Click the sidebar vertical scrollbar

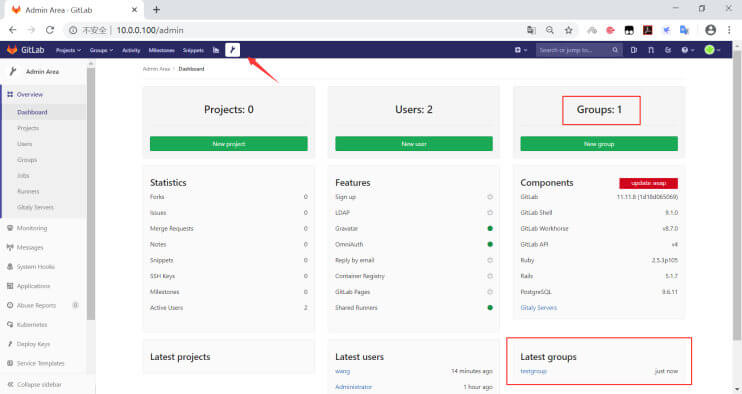click(x=91, y=194)
